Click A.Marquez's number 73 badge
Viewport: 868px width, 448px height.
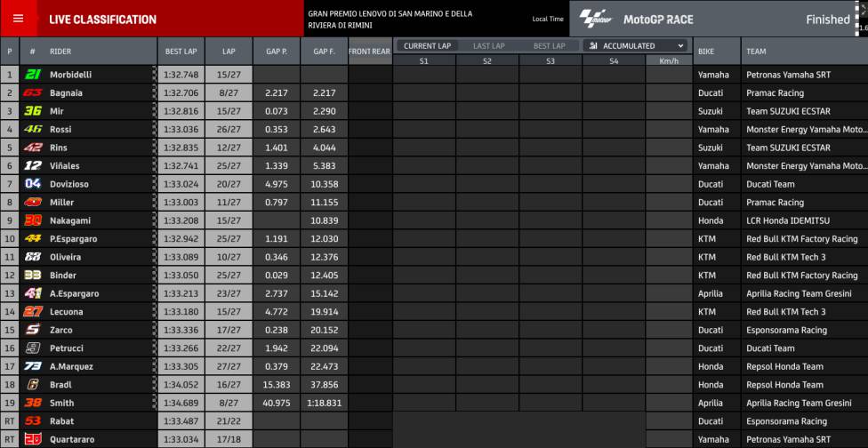[x=33, y=366]
